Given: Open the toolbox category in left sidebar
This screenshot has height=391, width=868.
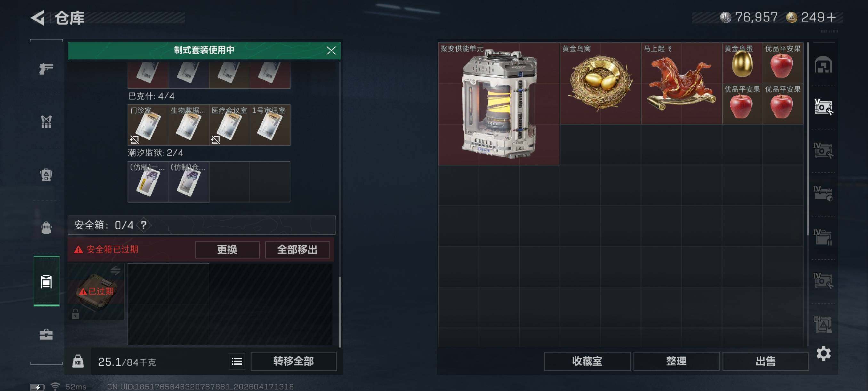Looking at the screenshot, I should pyautogui.click(x=46, y=334).
